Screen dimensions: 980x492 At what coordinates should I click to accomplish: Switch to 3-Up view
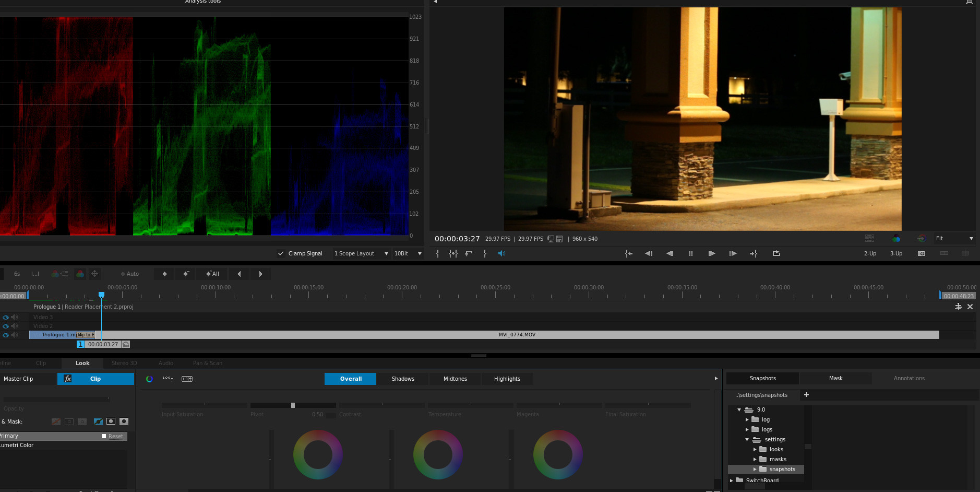pyautogui.click(x=896, y=253)
